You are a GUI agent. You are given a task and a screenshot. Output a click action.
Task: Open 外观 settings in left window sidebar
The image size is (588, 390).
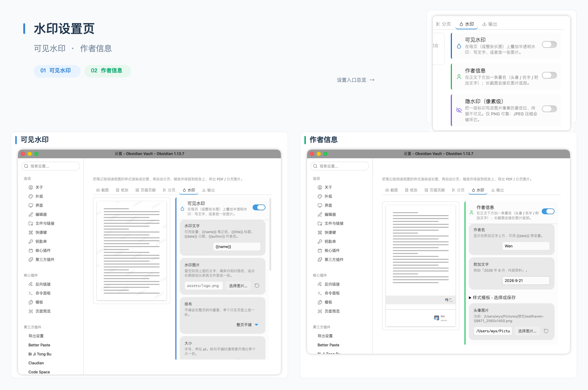(39, 196)
